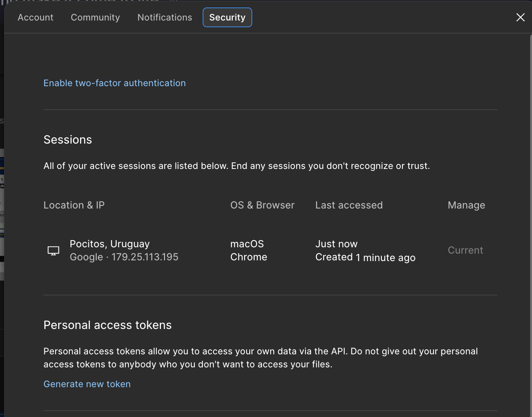Click the Manage column header
The height and width of the screenshot is (417, 532).
(x=466, y=205)
